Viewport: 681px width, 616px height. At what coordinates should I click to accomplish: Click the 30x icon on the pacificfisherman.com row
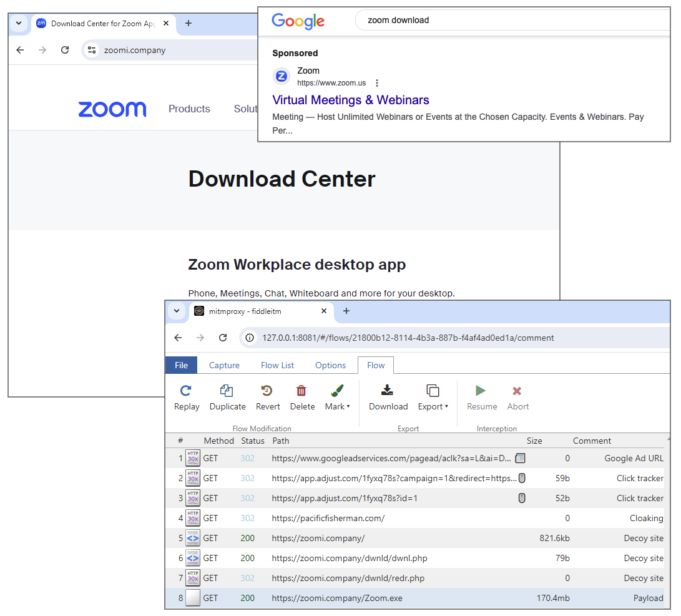click(193, 518)
